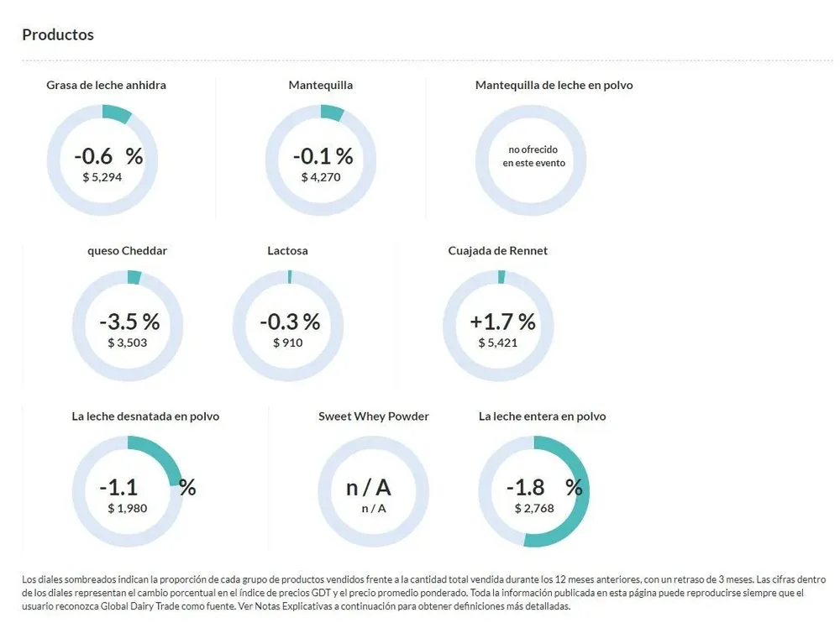The height and width of the screenshot is (623, 840).
Task: Click the Productos section heading
Action: pyautogui.click(x=58, y=34)
